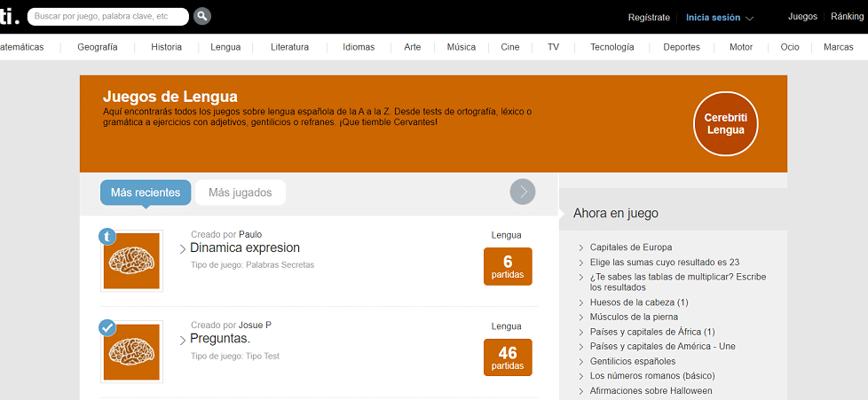The image size is (868, 400).
Task: Click the Juegos de Lengua heading
Action: 170,97
